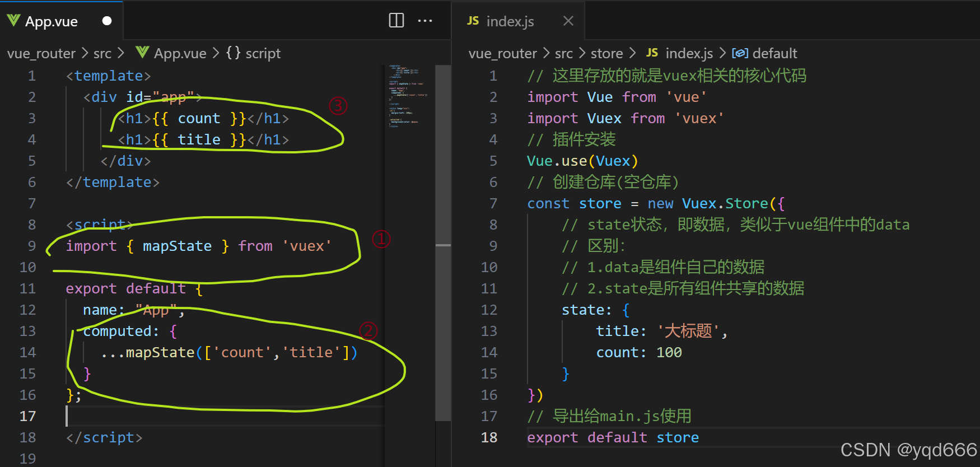
Task: Click 'state:' property in index.js
Action: pos(586,310)
